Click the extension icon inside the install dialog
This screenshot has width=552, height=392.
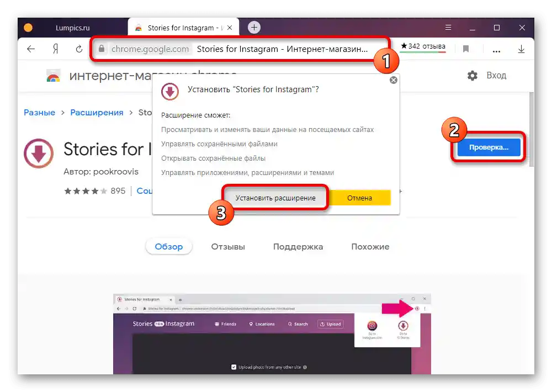[x=170, y=92]
